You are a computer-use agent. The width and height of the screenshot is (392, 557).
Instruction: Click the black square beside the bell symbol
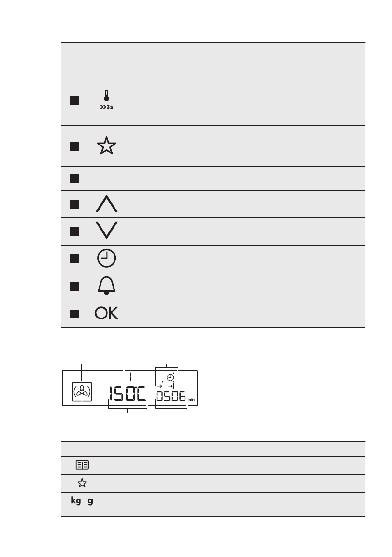(x=73, y=286)
